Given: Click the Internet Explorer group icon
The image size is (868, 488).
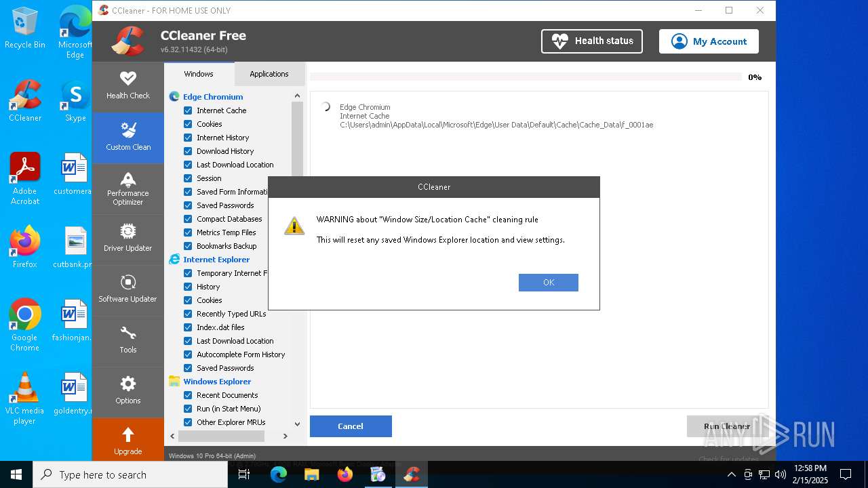Looking at the screenshot, I should tap(174, 260).
